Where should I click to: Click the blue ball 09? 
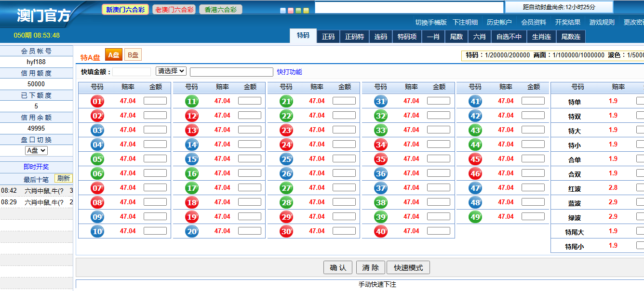click(x=96, y=216)
